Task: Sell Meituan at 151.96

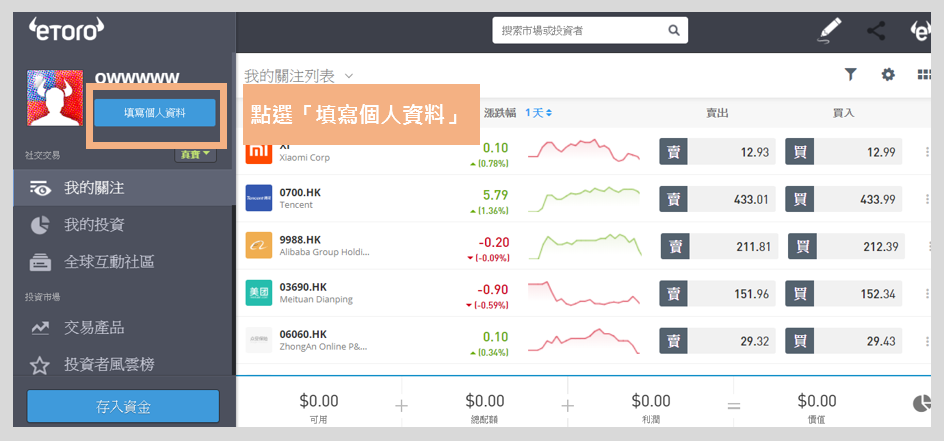Action: click(718, 294)
